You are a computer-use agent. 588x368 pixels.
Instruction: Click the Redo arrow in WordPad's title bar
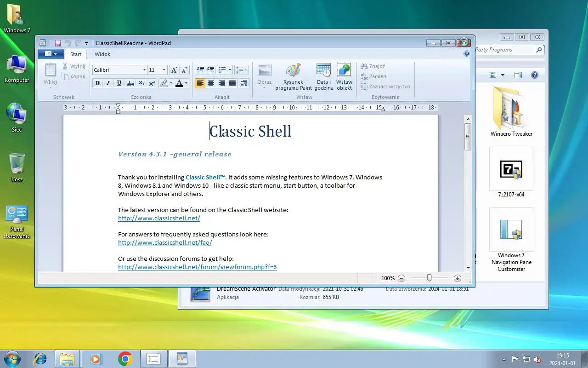(x=78, y=43)
